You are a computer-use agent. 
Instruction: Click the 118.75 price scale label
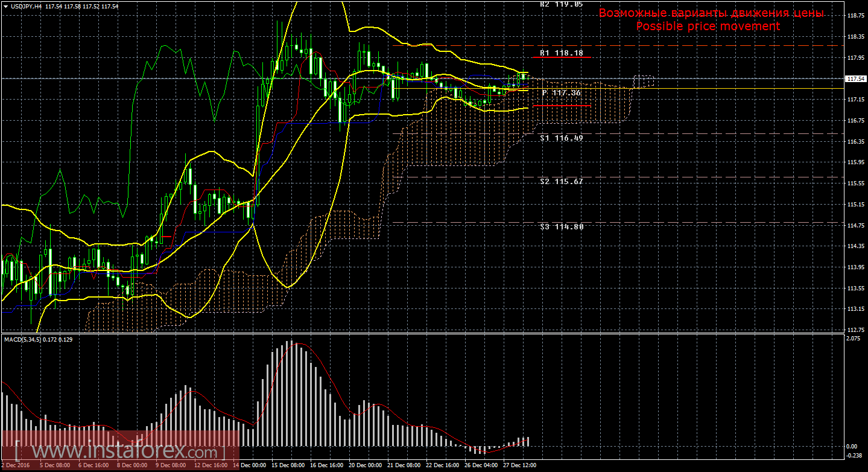point(854,16)
